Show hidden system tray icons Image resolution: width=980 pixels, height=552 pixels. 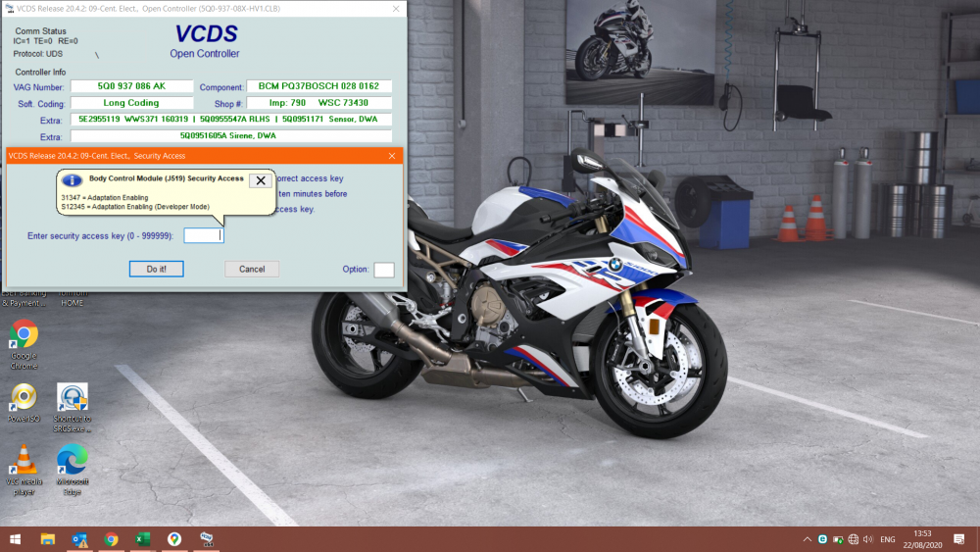click(x=808, y=539)
